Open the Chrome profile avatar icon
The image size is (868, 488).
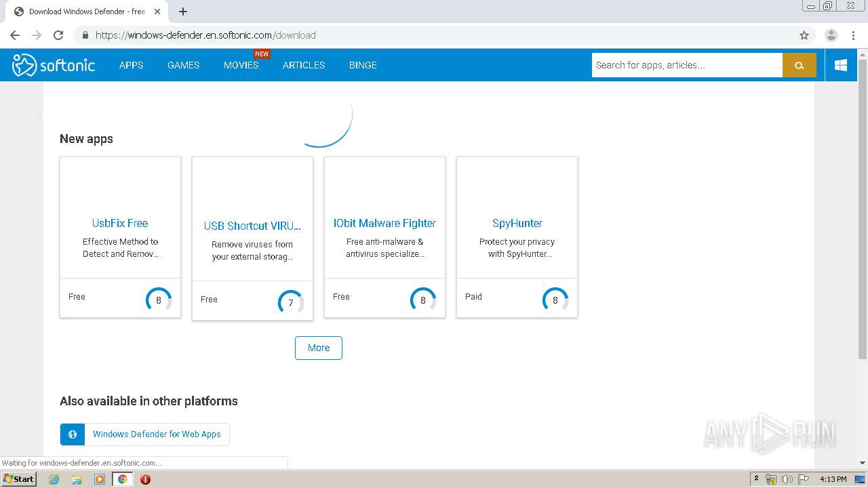(x=831, y=35)
